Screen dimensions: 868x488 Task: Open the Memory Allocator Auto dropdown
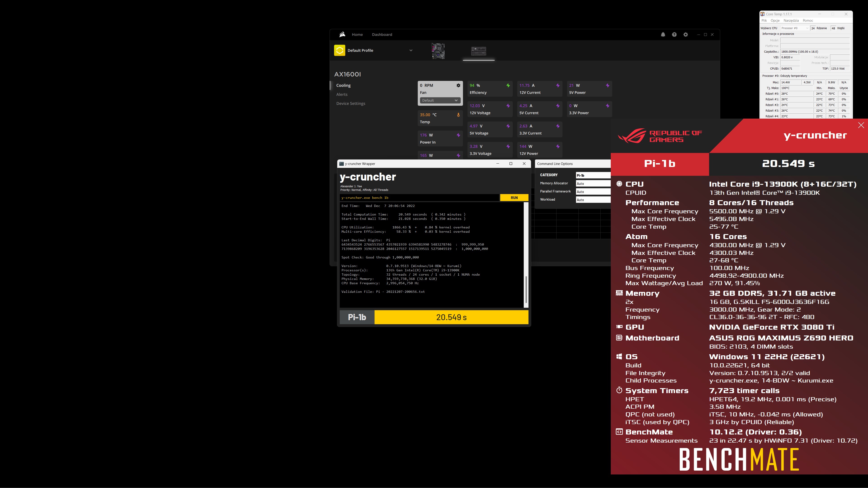593,183
